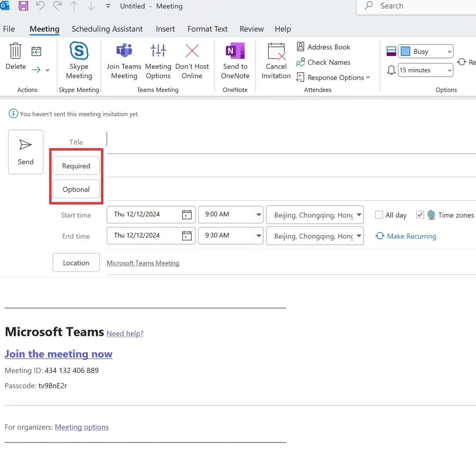Click the Skype Meeting icon
476x454 pixels.
pyautogui.click(x=79, y=51)
